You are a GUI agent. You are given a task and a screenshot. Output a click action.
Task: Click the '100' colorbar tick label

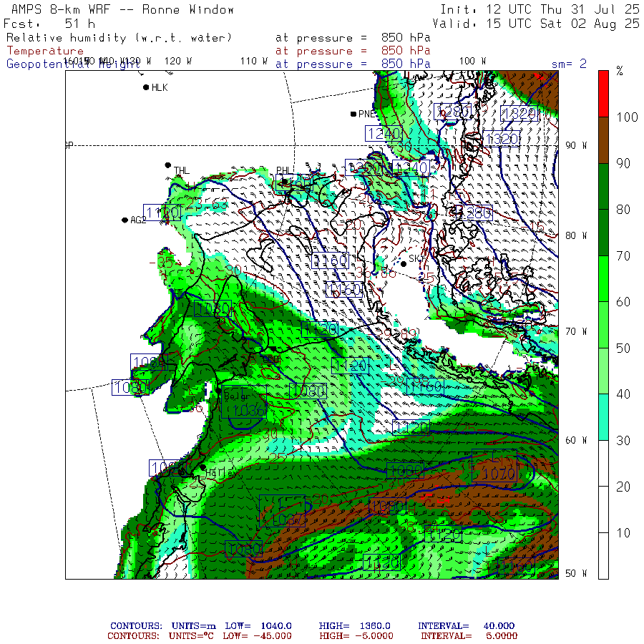(x=627, y=117)
